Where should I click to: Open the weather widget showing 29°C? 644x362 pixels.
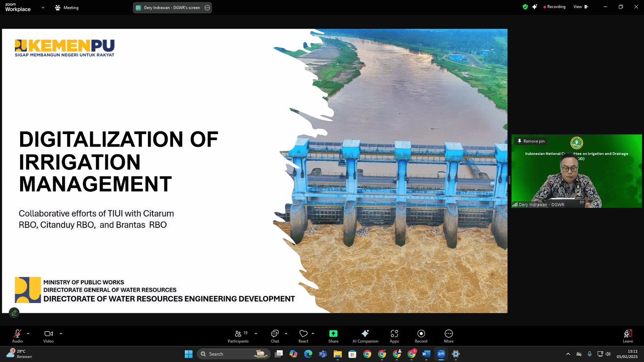[20, 354]
